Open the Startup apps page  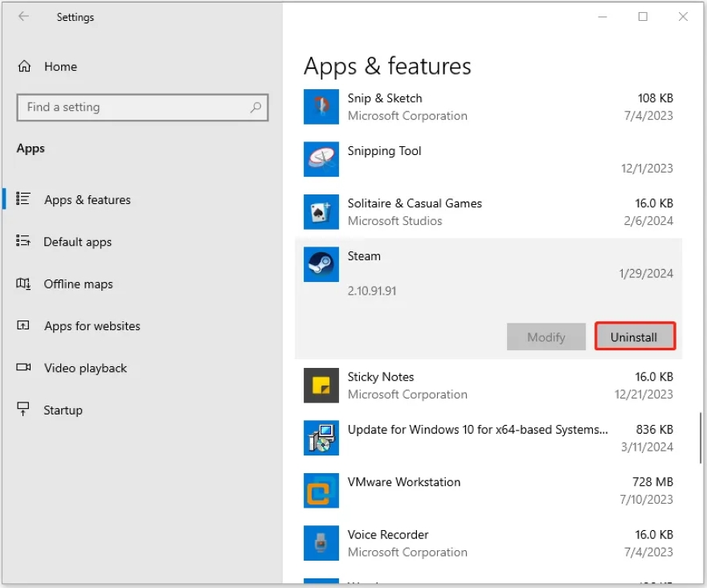coord(63,410)
